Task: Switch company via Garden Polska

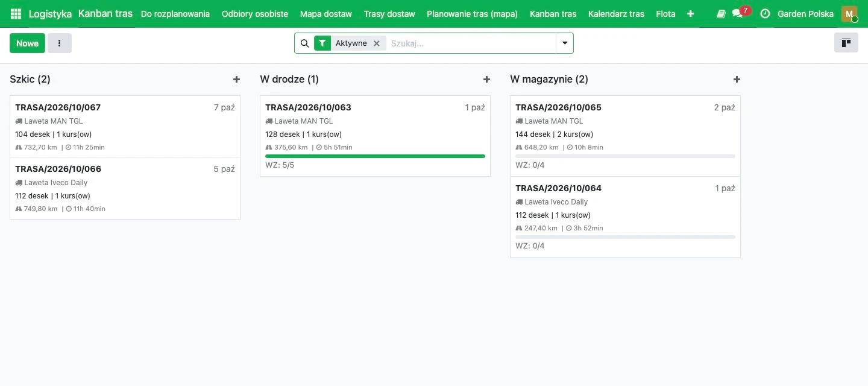Action: click(805, 14)
